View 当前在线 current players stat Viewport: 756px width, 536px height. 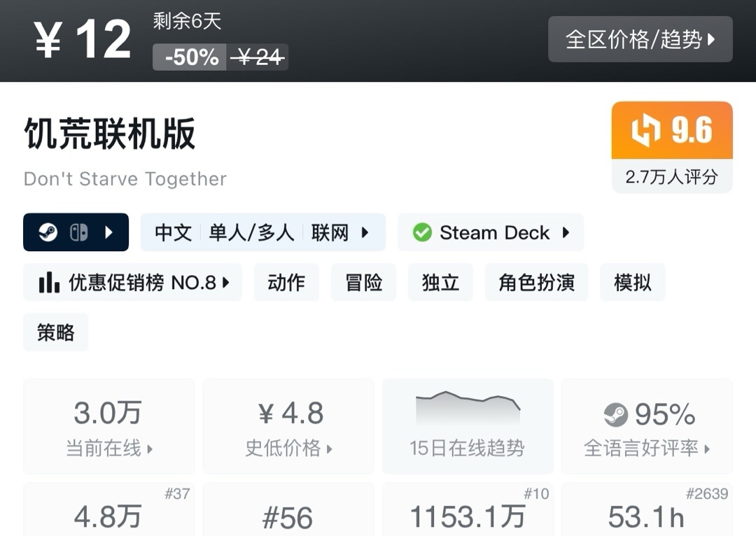pos(108,426)
